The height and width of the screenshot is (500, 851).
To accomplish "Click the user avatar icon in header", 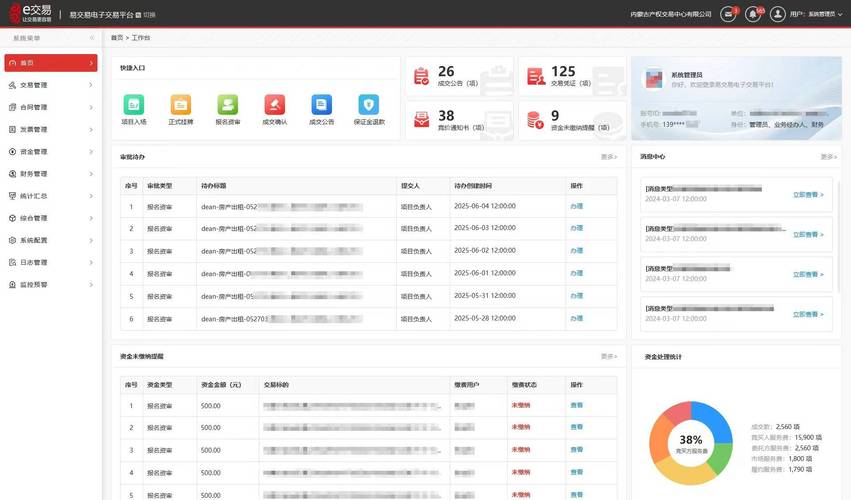I will (778, 14).
